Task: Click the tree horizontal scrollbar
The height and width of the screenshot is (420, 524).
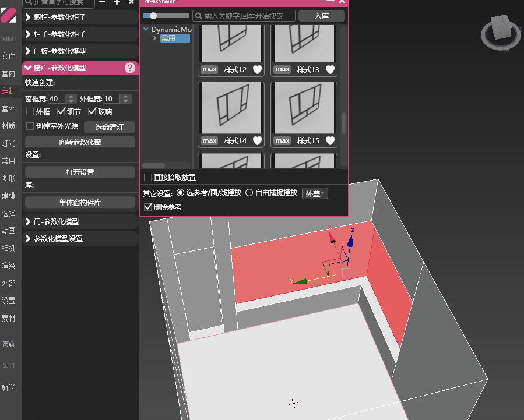Action: click(154, 165)
